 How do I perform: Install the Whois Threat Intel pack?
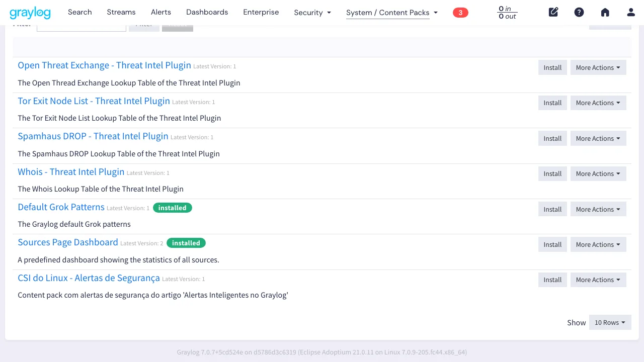click(x=552, y=173)
